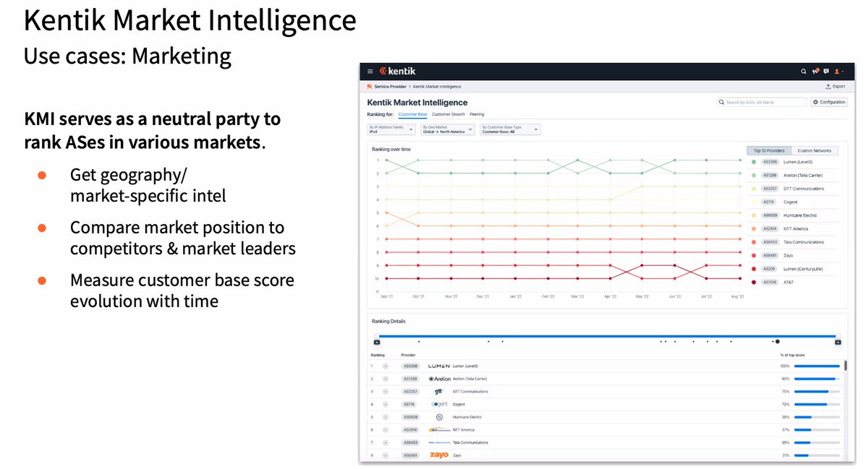Image resolution: width=868 pixels, height=469 pixels.
Task: Focus the Search by ASN field
Action: click(762, 102)
